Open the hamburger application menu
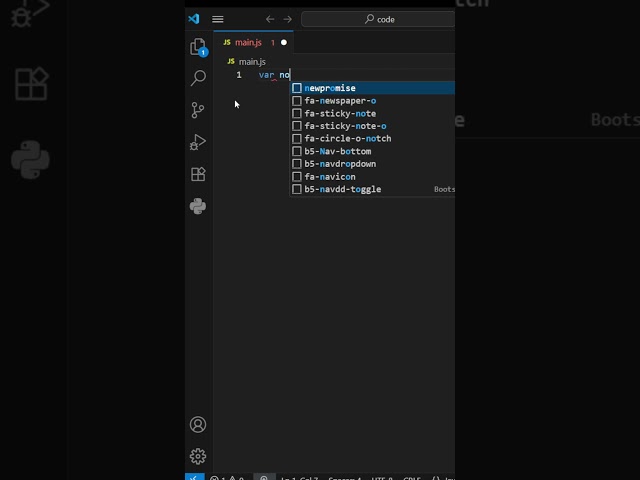 [x=218, y=19]
